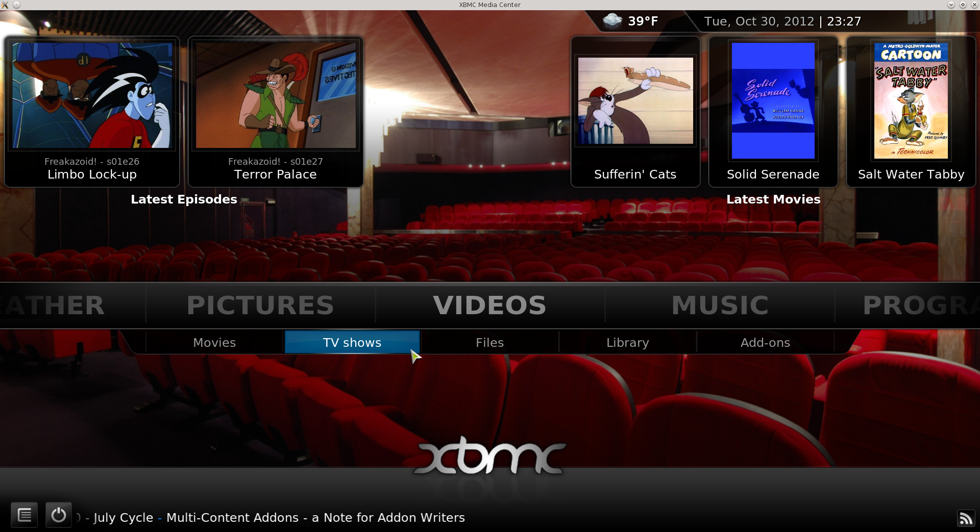Select the VIDEOS main menu item
This screenshot has height=532, width=980.
490,305
